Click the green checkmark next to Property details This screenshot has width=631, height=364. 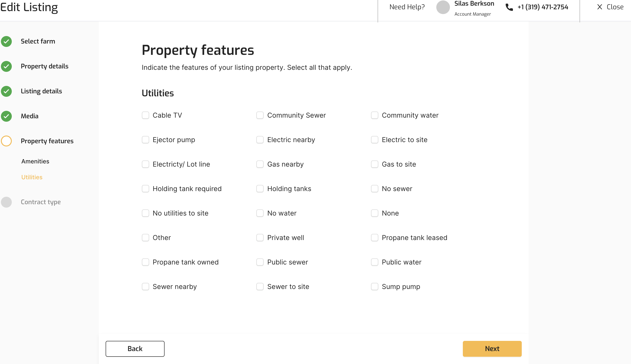[7, 66]
